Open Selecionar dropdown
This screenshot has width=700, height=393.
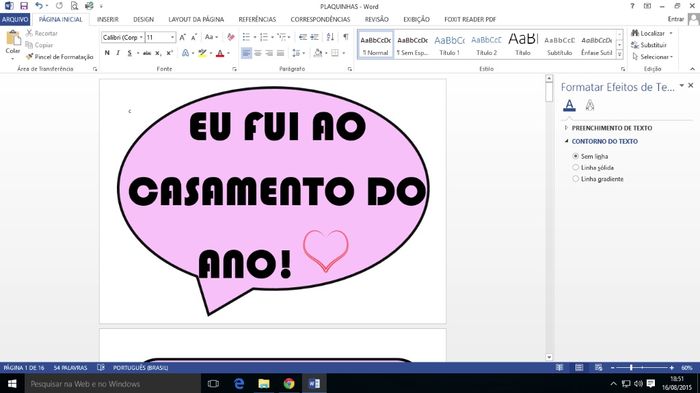coord(652,57)
